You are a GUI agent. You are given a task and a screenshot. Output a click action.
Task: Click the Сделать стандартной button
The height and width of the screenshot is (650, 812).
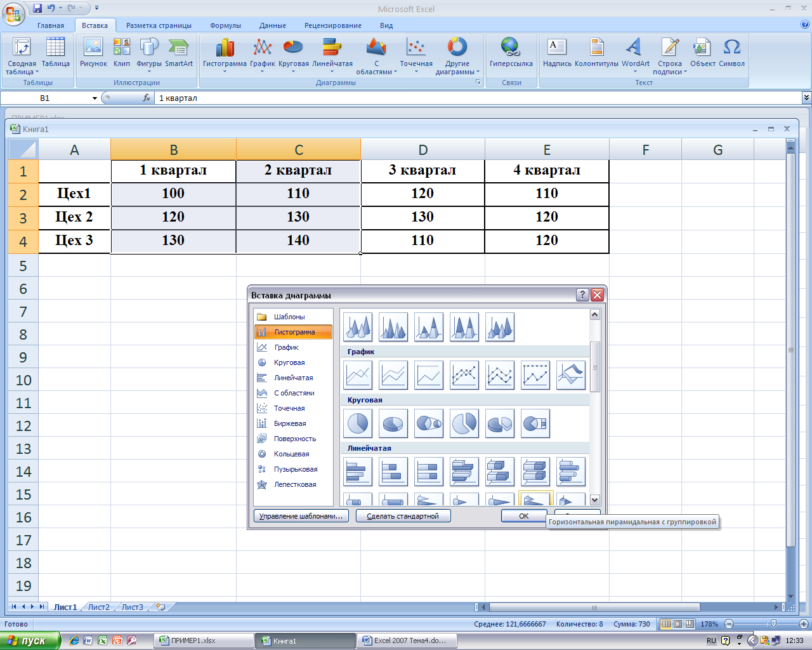tap(403, 516)
